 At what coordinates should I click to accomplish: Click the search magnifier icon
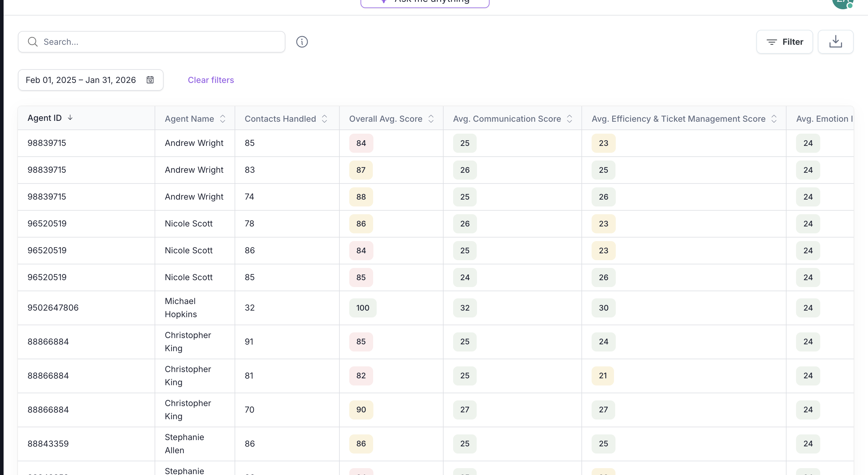pos(32,42)
